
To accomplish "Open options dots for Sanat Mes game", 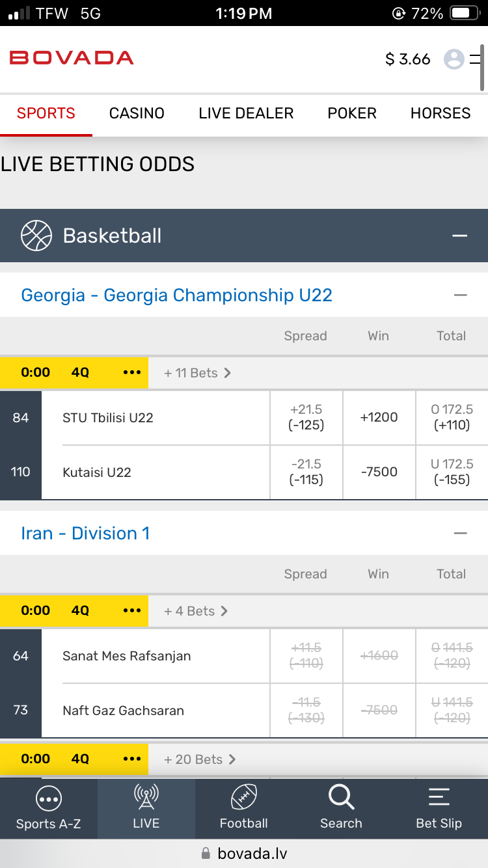I will tap(132, 611).
